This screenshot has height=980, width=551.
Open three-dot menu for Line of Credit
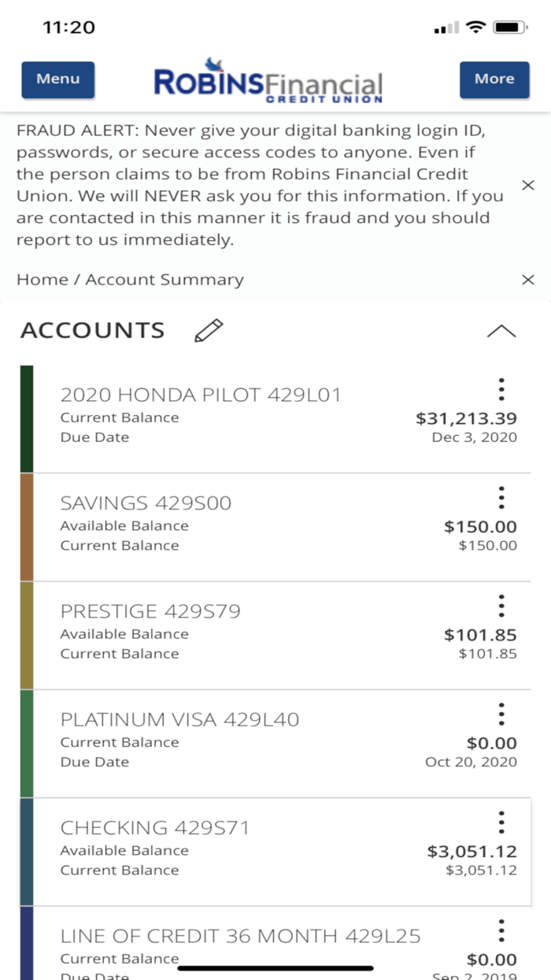501,930
